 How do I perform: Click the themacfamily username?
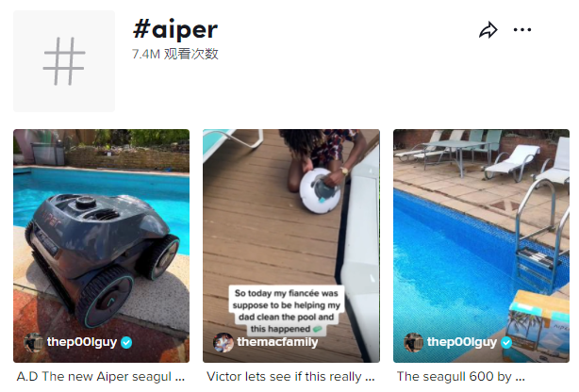click(x=277, y=342)
